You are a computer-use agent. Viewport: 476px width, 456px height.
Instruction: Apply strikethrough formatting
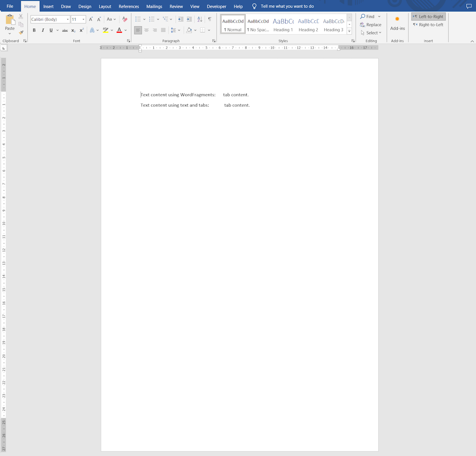click(65, 30)
